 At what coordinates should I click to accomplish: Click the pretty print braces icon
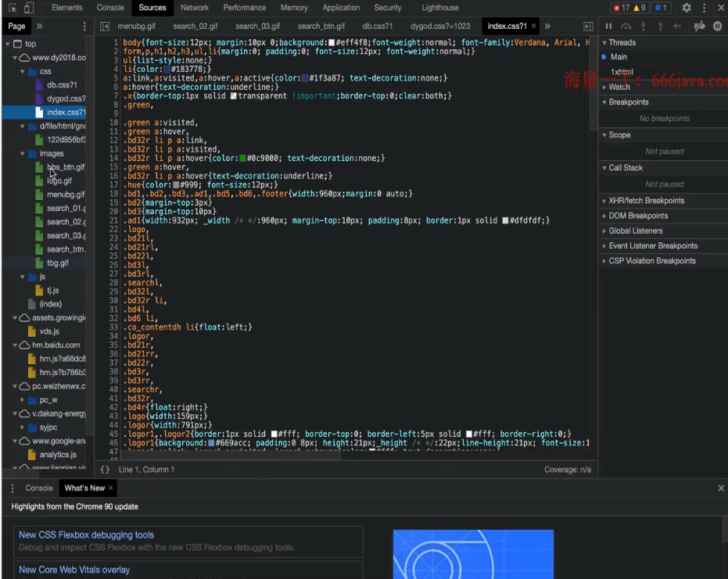pos(106,470)
